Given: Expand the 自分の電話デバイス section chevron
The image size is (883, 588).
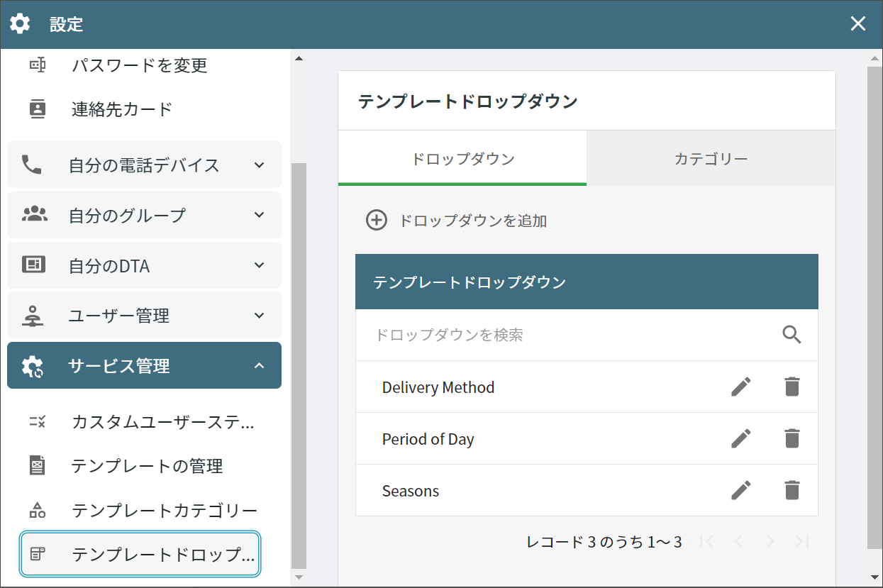Looking at the screenshot, I should tap(260, 165).
